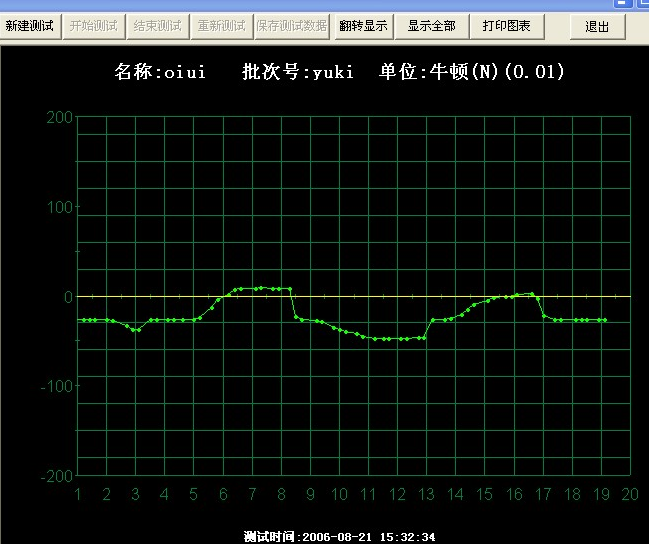Click the -100 y-axis label
Viewport: 649px width, 544px height.
[x=57, y=387]
